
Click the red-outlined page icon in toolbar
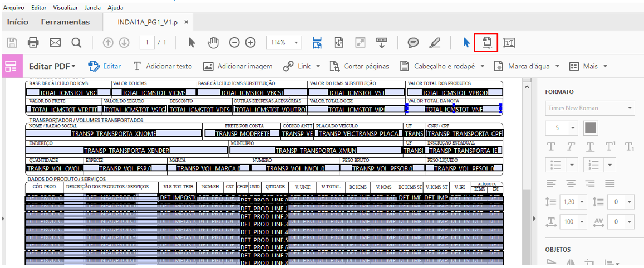pyautogui.click(x=486, y=42)
